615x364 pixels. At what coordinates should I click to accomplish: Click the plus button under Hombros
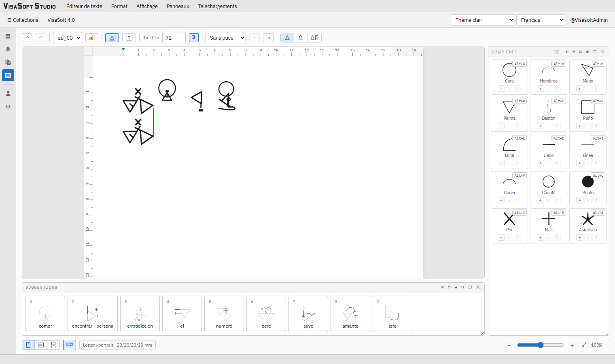click(x=541, y=89)
